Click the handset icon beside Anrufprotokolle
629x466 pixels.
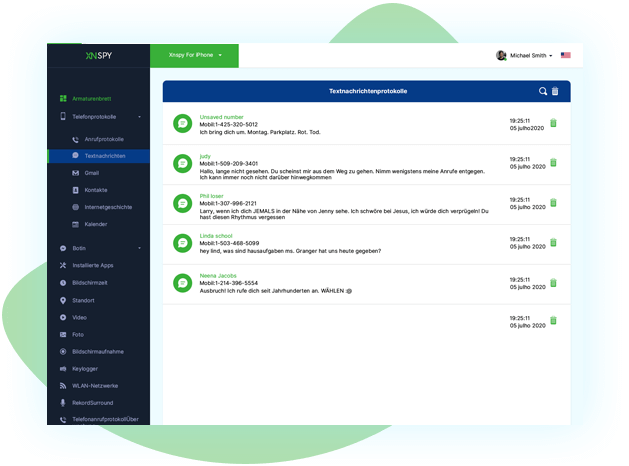(x=75, y=140)
